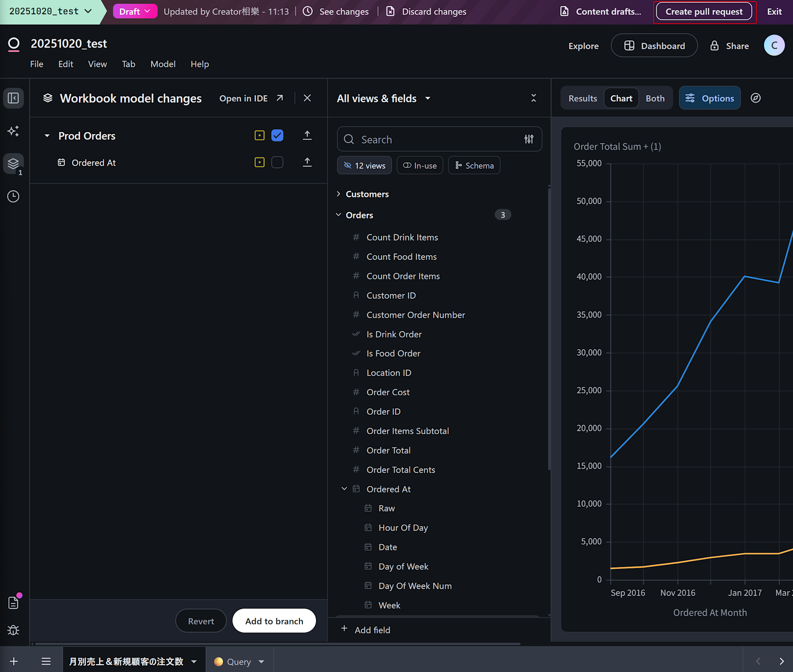
Task: Open the content validator document icon
Action: [13, 603]
